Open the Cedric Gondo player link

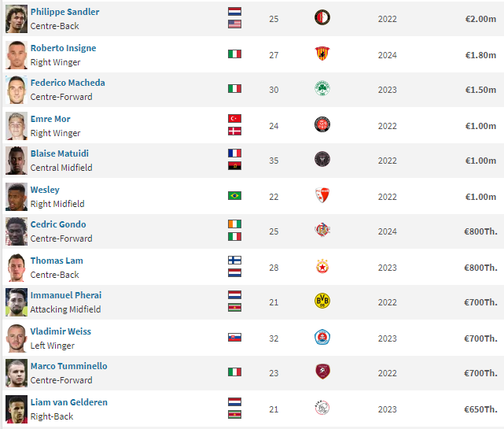(58, 224)
